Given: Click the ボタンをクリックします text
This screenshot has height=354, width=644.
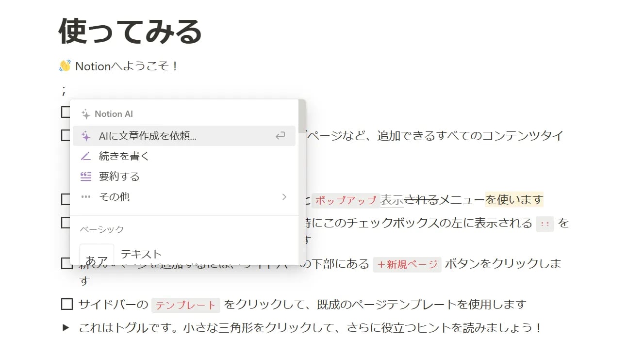Looking at the screenshot, I should coord(503,264).
